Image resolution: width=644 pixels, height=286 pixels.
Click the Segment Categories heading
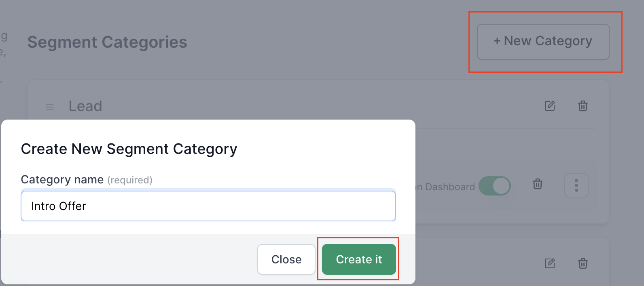pyautogui.click(x=107, y=42)
